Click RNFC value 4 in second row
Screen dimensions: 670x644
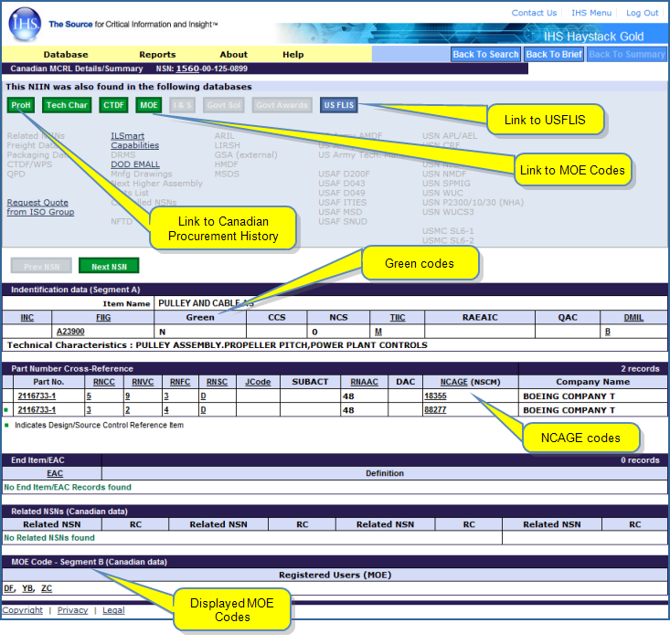[x=166, y=410]
